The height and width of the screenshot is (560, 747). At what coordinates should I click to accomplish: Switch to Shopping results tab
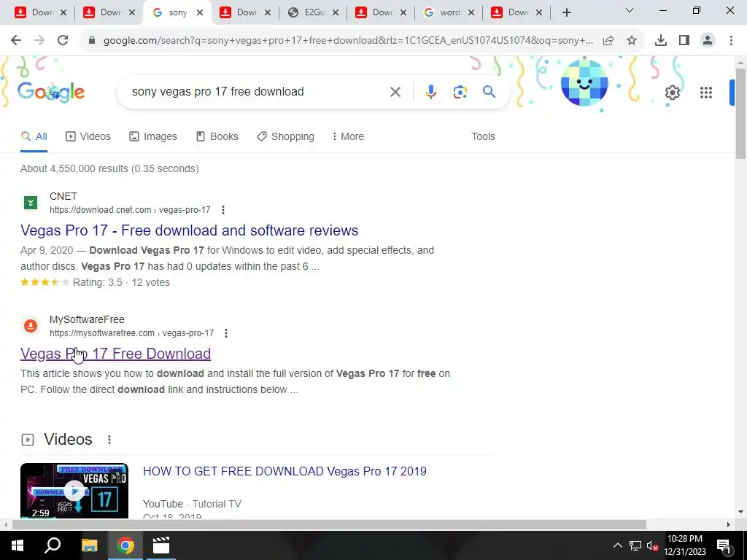click(x=285, y=136)
